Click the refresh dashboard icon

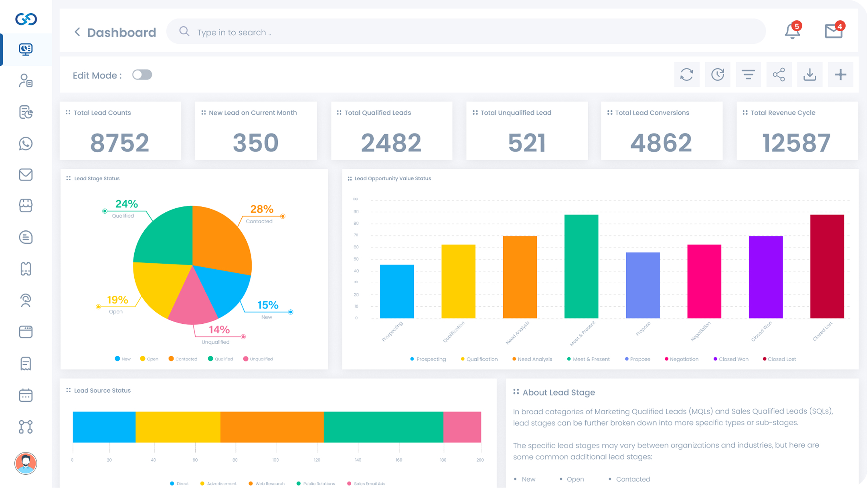[x=686, y=75]
